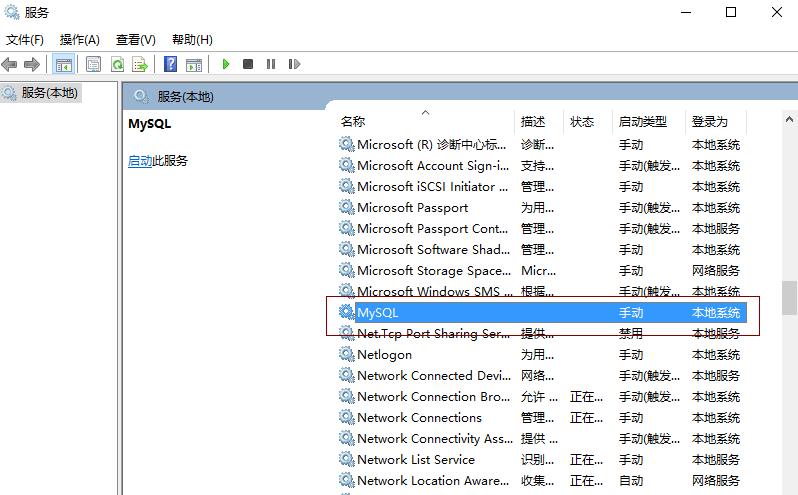Click the gear icon beside Microsoft Passport
798x495 pixels.
pos(347,207)
